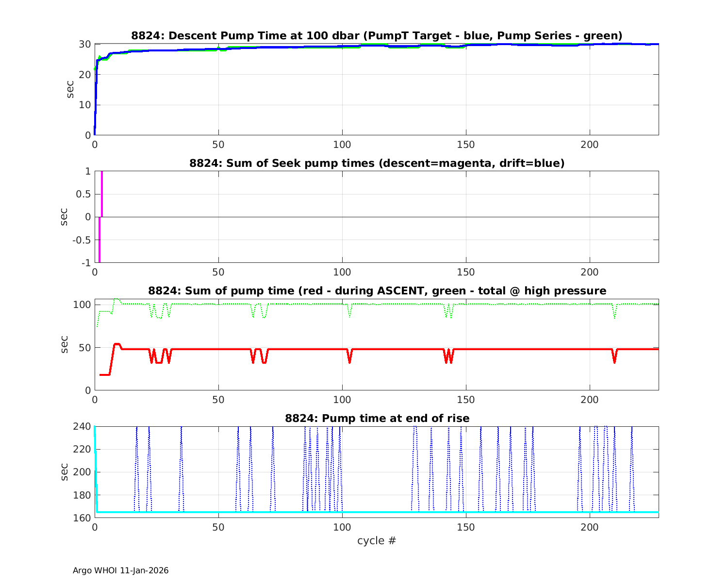Click the Sum of Seek pump times title
Image resolution: width=728 pixels, height=582 pixels.
pos(377,163)
